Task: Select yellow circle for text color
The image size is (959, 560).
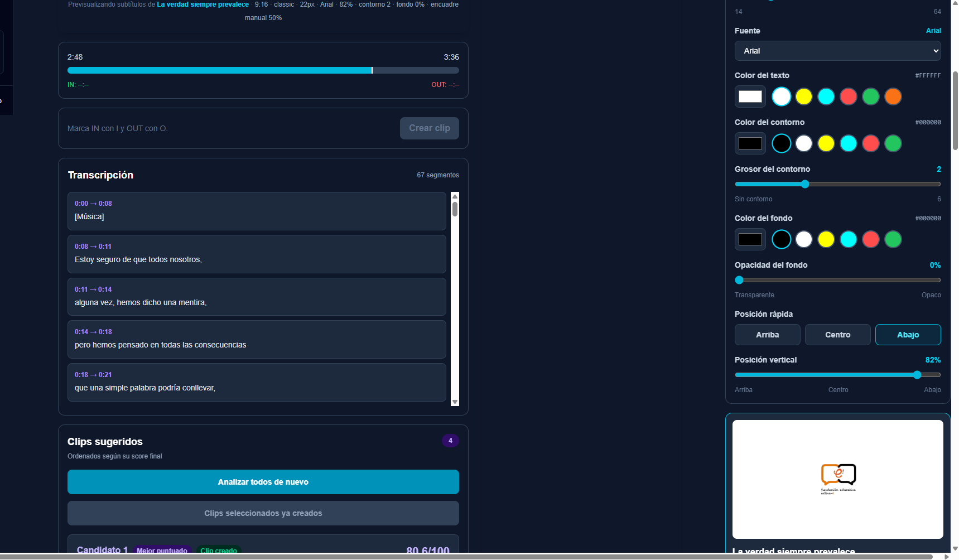Action: click(804, 96)
